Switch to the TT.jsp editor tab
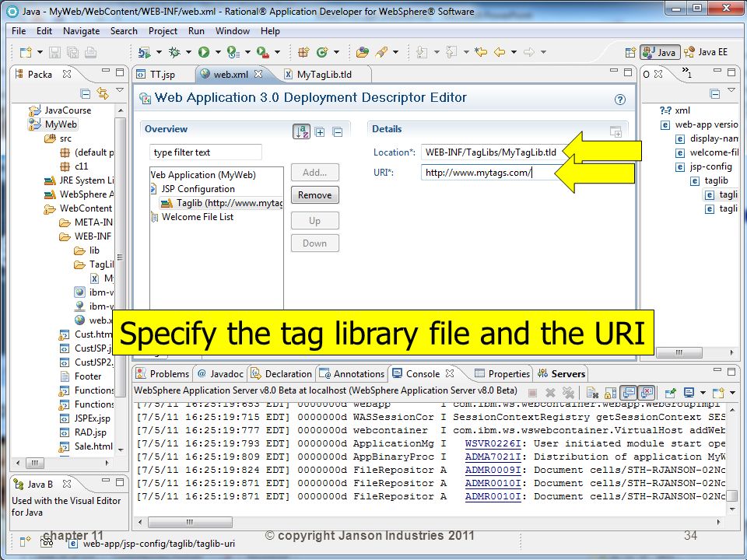 (163, 75)
